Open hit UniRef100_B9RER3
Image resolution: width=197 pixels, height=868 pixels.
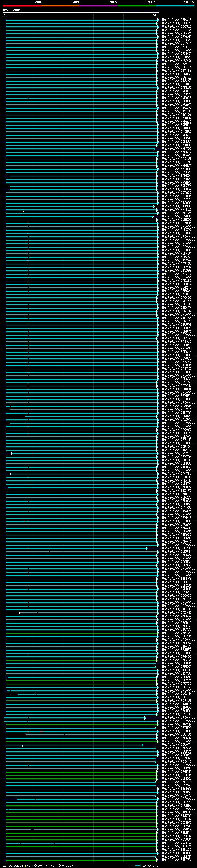click(x=176, y=23)
